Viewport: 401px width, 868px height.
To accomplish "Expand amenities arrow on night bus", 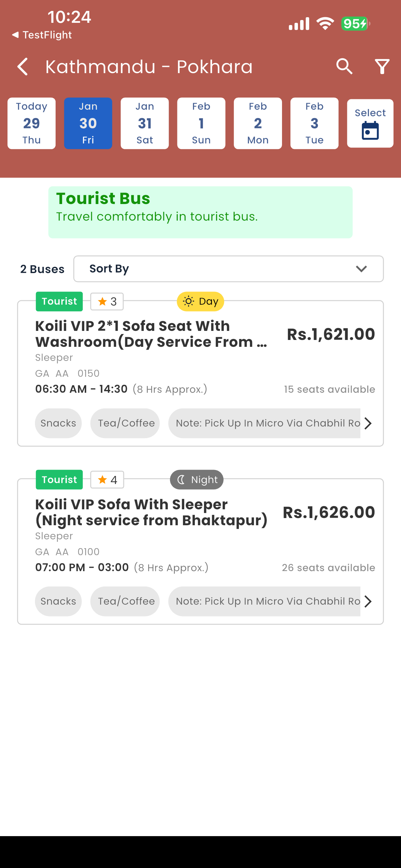I will [368, 601].
